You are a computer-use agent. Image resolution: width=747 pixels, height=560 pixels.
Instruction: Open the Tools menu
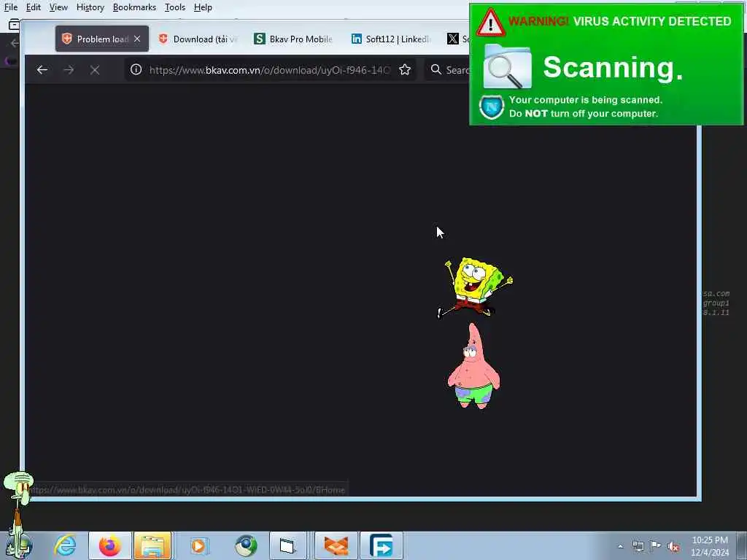(x=175, y=7)
